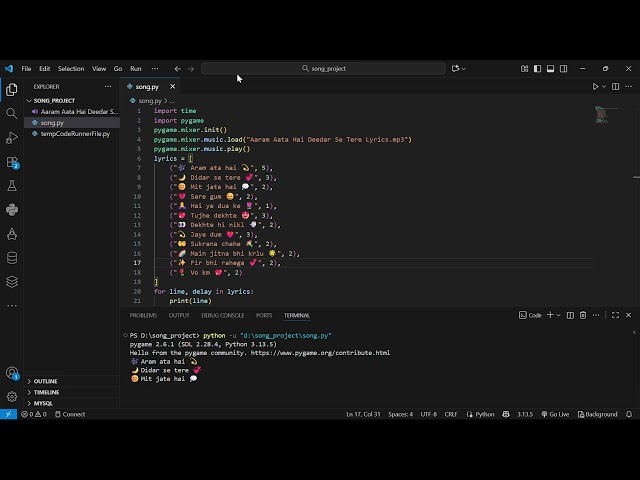Open the Selection menu
The height and width of the screenshot is (480, 640).
71,69
